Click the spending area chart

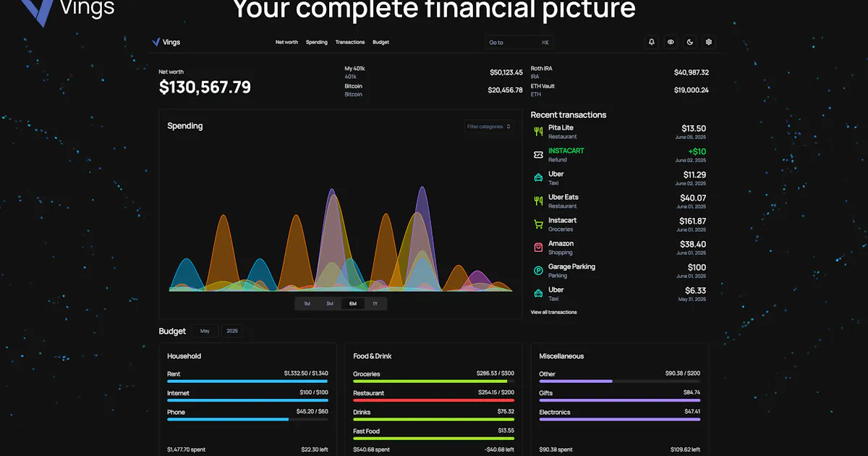pyautogui.click(x=341, y=239)
